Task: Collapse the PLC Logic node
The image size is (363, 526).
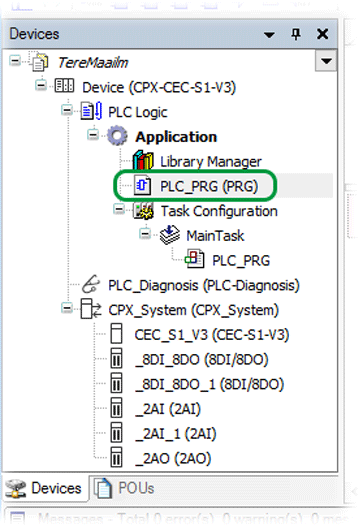Action: tap(67, 110)
